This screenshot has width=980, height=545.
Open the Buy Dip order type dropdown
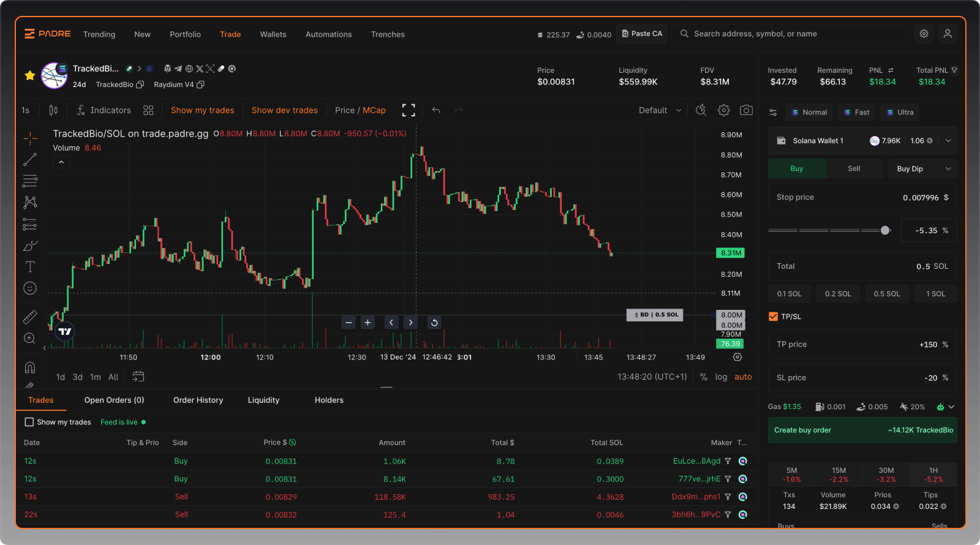click(x=922, y=169)
